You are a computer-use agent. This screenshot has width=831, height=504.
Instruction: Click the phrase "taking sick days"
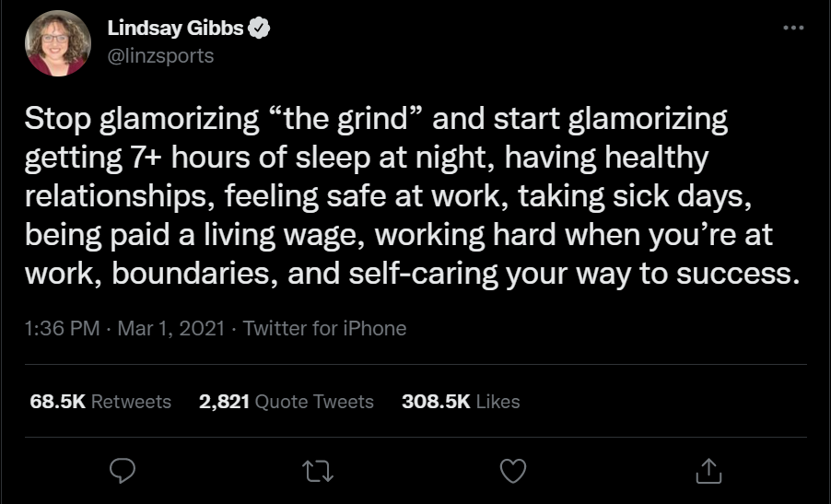tap(635, 196)
